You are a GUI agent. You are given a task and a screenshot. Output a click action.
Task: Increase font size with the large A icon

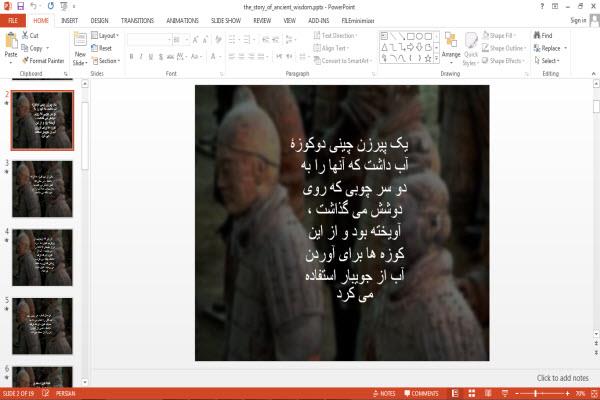pos(196,39)
